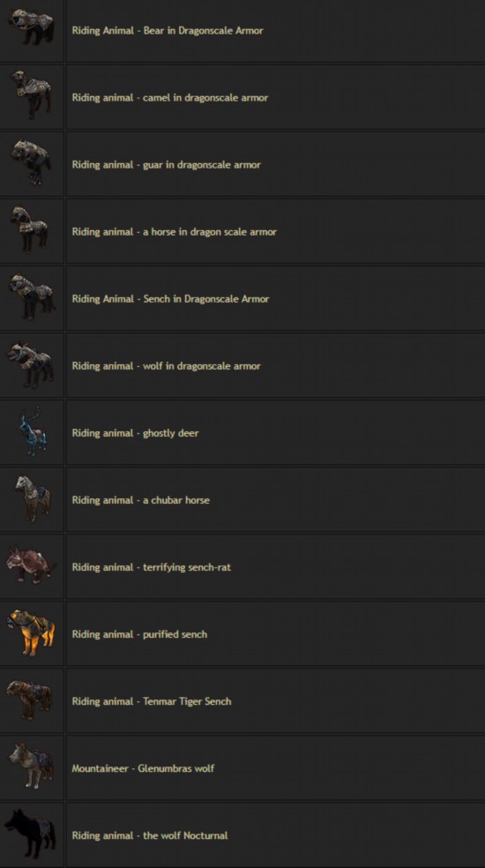Open the guar in dragonscale armor icon

point(32,161)
